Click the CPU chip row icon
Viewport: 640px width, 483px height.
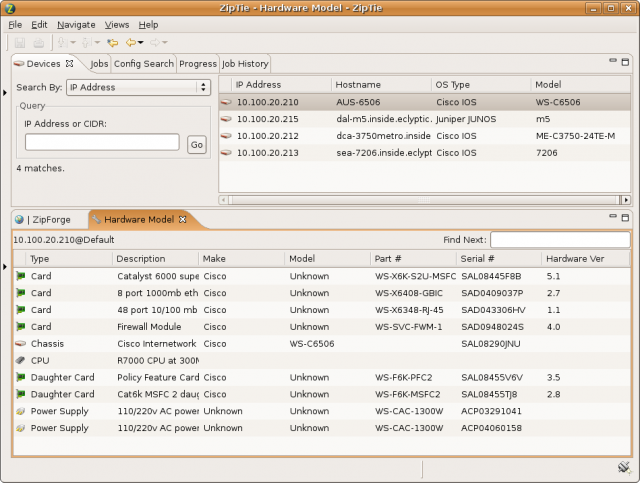pyautogui.click(x=20, y=361)
